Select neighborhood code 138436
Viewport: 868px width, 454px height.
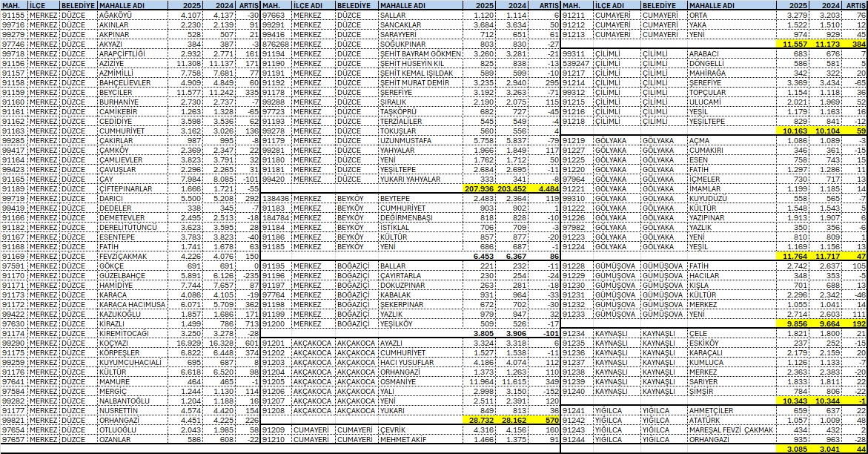tap(276, 199)
